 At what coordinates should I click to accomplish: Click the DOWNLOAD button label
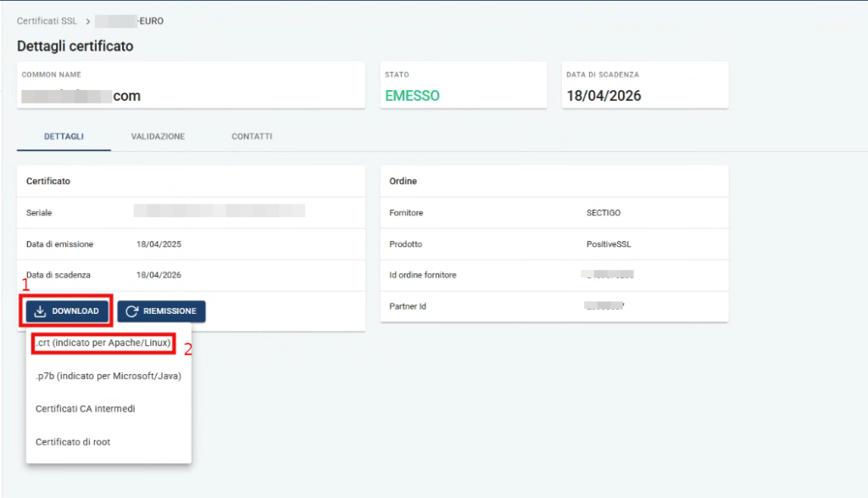[x=75, y=311]
